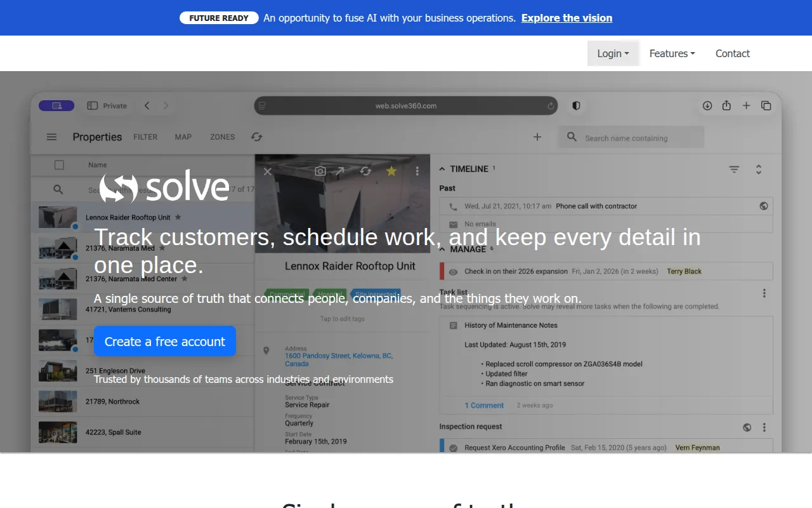Toggle the purple sidebar pill icon

pyautogui.click(x=56, y=105)
